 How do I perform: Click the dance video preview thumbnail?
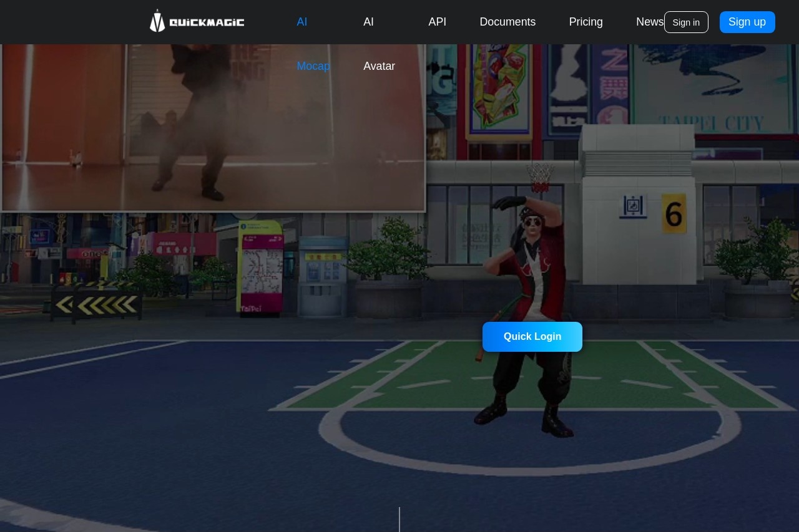(x=213, y=128)
